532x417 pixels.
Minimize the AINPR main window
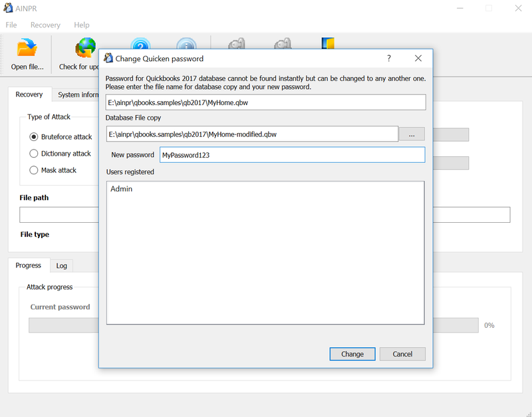pos(460,8)
